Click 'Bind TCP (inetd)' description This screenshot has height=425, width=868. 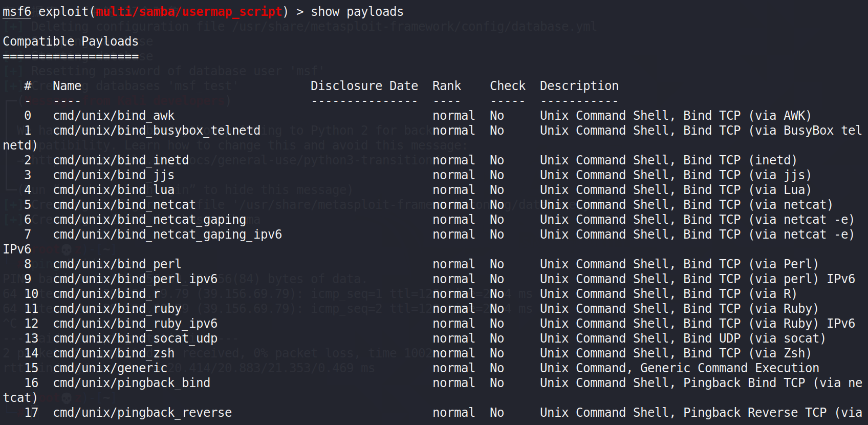coord(740,160)
